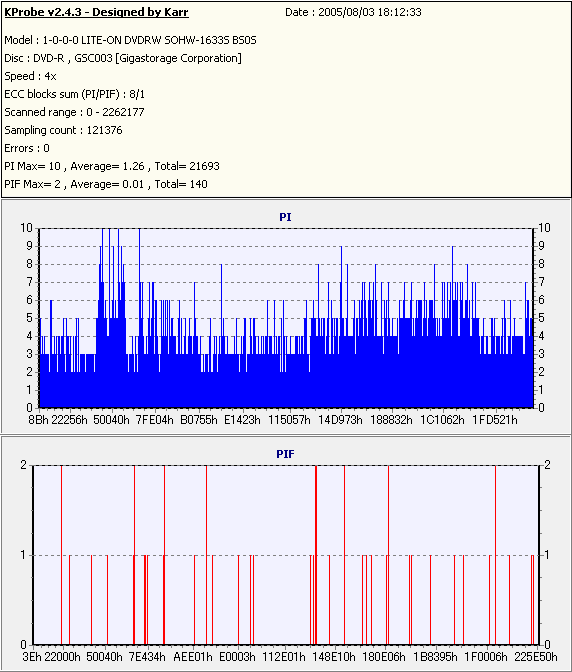Click the Errors count line
This screenshot has width=572, height=672.
[27, 148]
